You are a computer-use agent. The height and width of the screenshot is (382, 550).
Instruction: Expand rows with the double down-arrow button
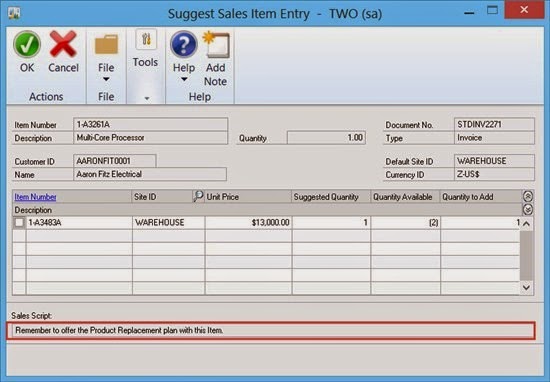528,210
